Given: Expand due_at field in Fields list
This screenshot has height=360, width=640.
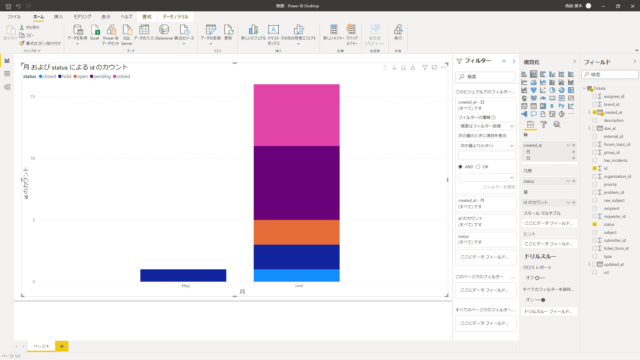Looking at the screenshot, I should tap(589, 128).
